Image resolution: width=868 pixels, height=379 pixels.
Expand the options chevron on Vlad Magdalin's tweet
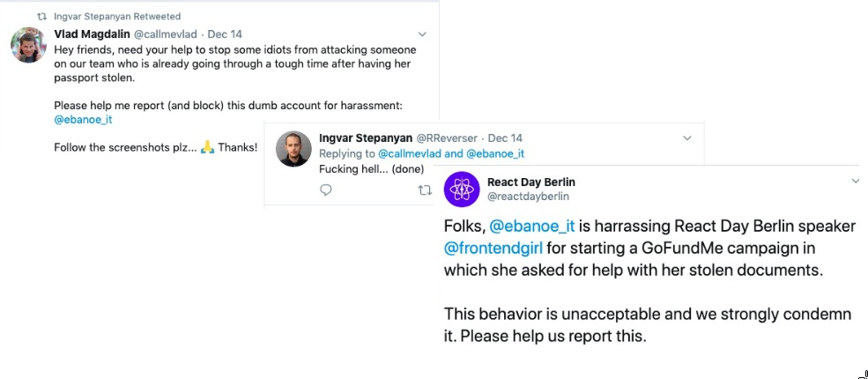[x=422, y=34]
